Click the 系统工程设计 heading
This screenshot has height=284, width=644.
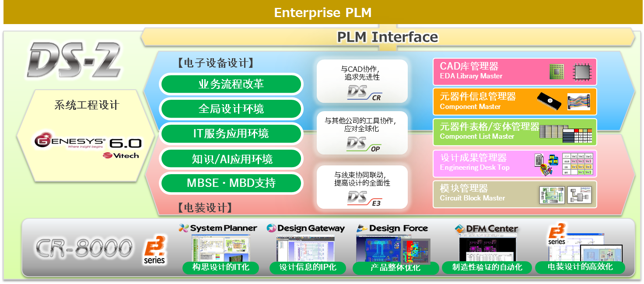point(87,105)
